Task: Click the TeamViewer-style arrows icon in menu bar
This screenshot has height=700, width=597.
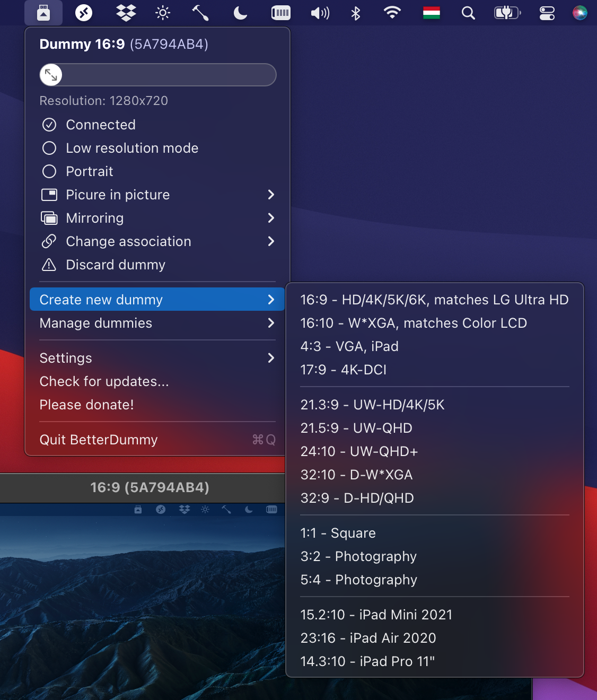Action: point(84,13)
